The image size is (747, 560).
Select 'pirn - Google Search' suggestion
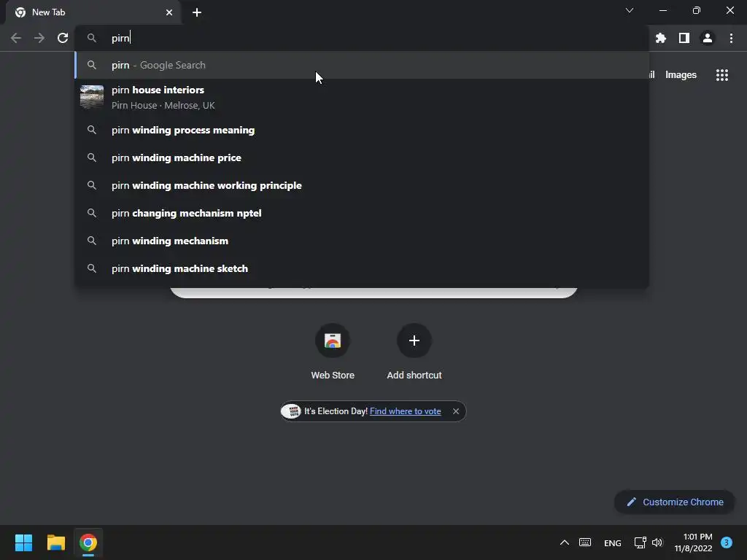(x=362, y=65)
